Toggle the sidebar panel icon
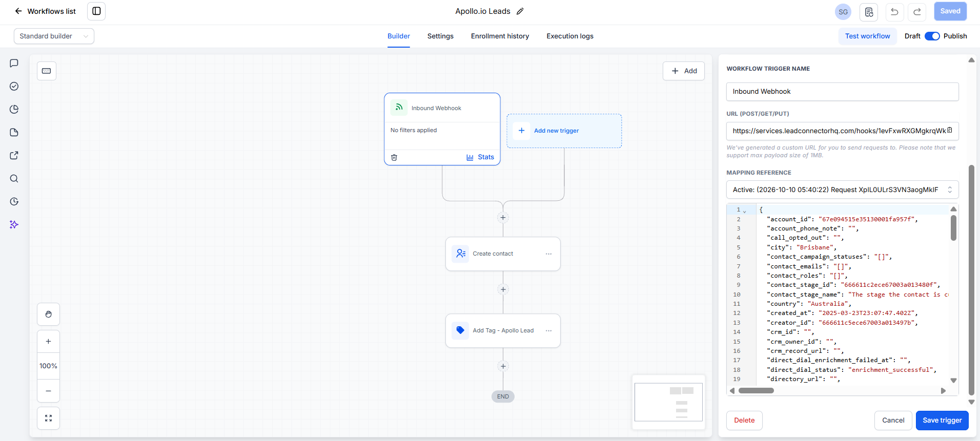This screenshot has width=980, height=441. point(96,11)
